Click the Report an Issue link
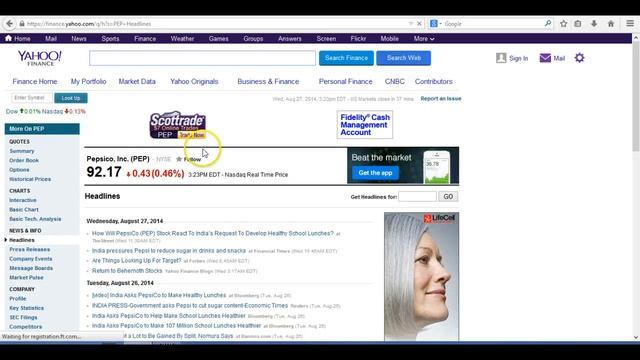 click(x=441, y=99)
